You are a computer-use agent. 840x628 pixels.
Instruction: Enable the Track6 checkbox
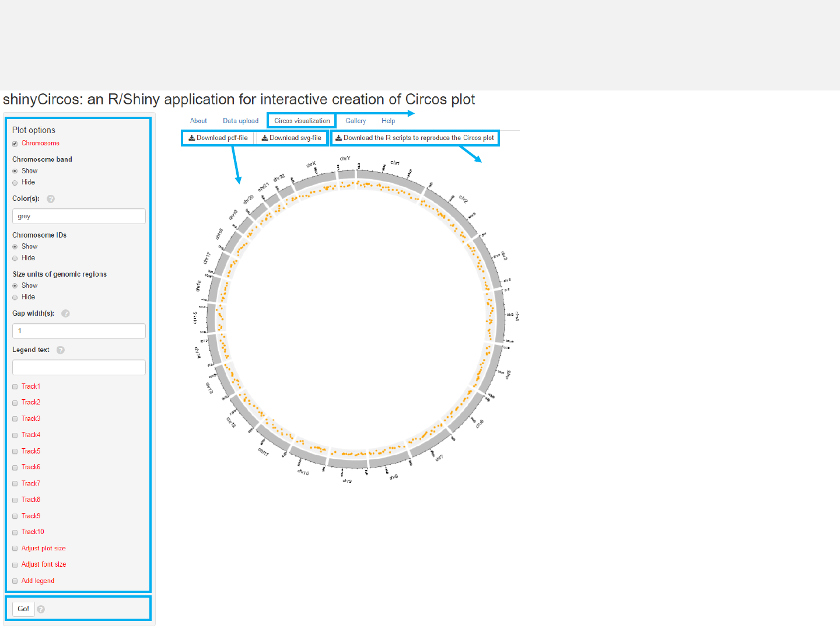pyautogui.click(x=15, y=467)
